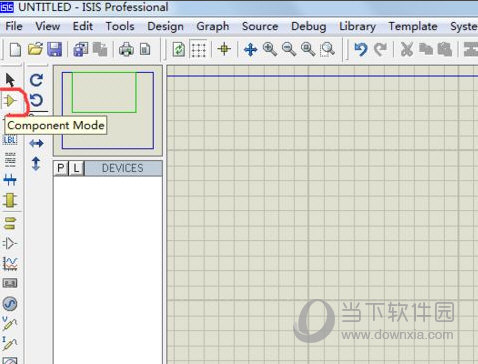Open the View menu
Image resolution: width=478 pixels, height=364 pixels.
(48, 26)
